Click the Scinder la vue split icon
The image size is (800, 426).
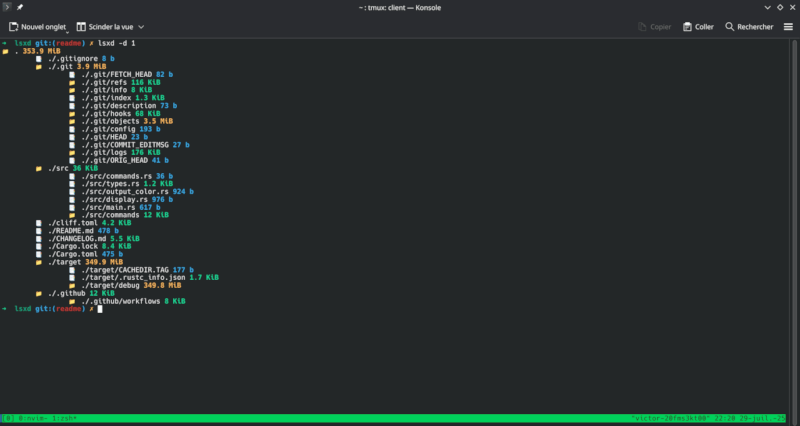click(80, 27)
